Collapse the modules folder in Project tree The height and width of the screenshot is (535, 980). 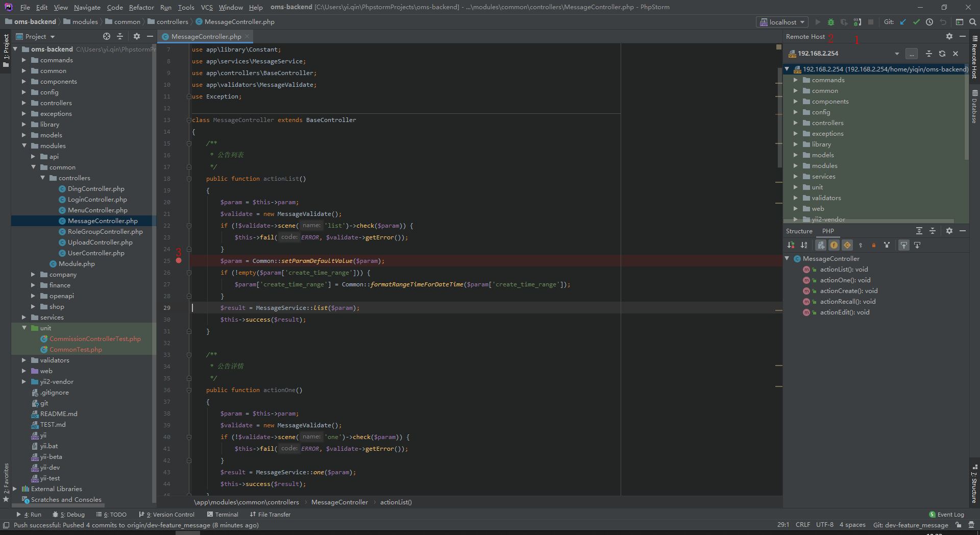[23, 146]
